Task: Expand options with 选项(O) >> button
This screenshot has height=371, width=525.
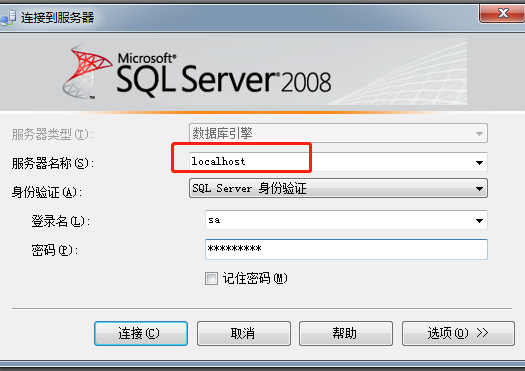Action: [458, 333]
